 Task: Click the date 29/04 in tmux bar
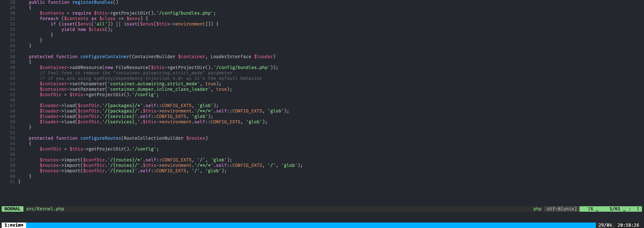[x=605, y=225]
